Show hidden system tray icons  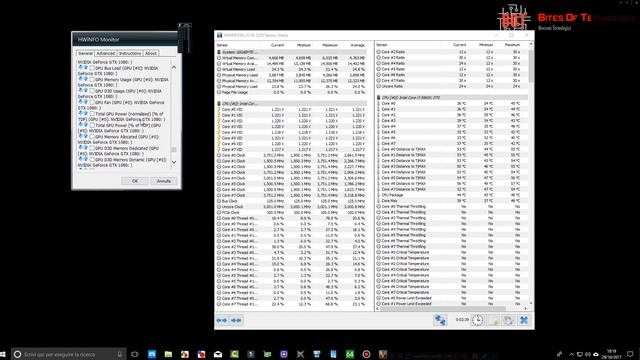(x=571, y=354)
